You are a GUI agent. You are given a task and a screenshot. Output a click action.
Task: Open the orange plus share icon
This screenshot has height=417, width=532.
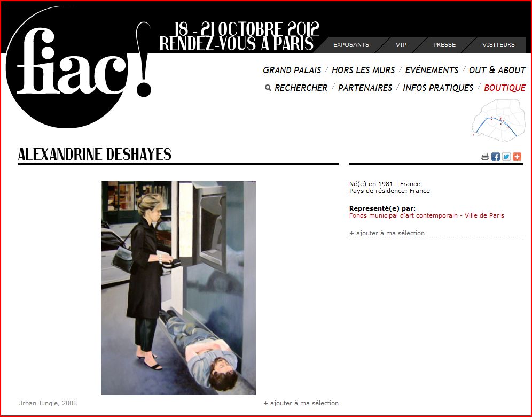click(517, 157)
